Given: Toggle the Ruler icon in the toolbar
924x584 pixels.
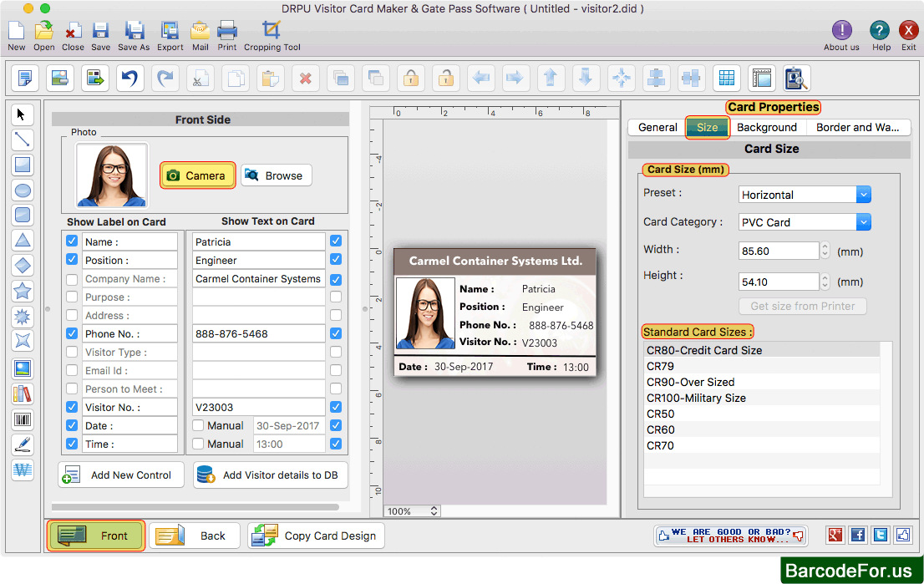Looking at the screenshot, I should [x=761, y=78].
